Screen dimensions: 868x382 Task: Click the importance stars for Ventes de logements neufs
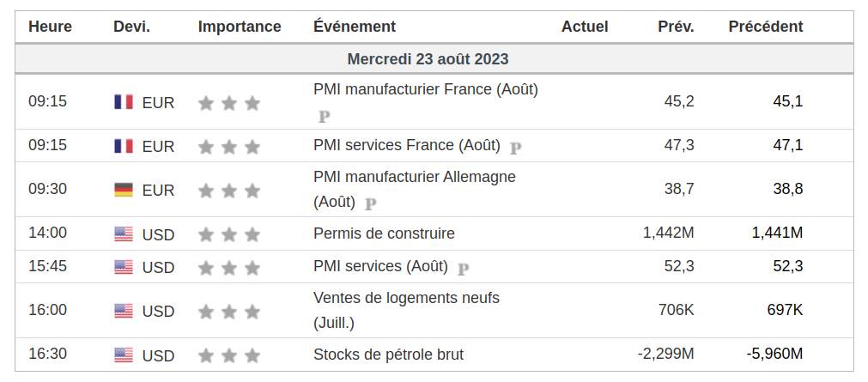pyautogui.click(x=228, y=312)
